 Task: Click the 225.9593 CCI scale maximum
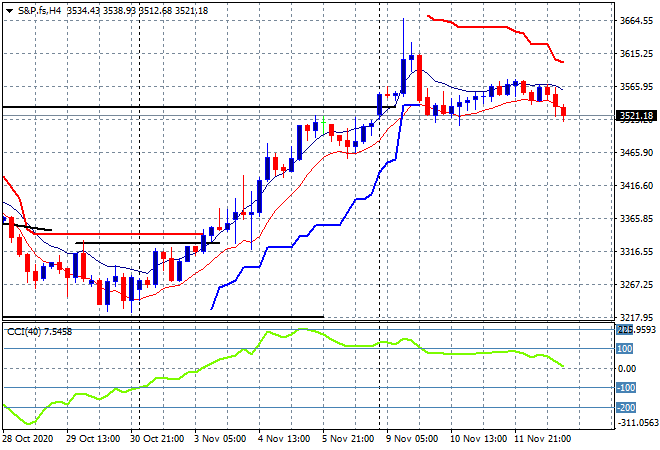point(638,330)
